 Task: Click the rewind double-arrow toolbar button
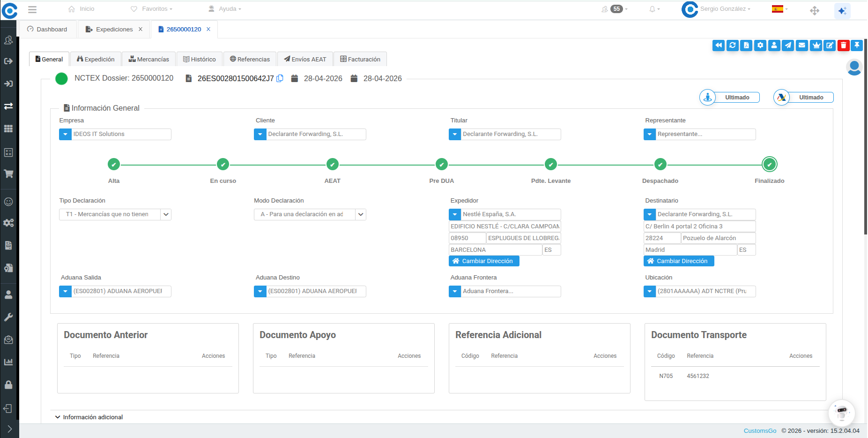click(x=719, y=45)
